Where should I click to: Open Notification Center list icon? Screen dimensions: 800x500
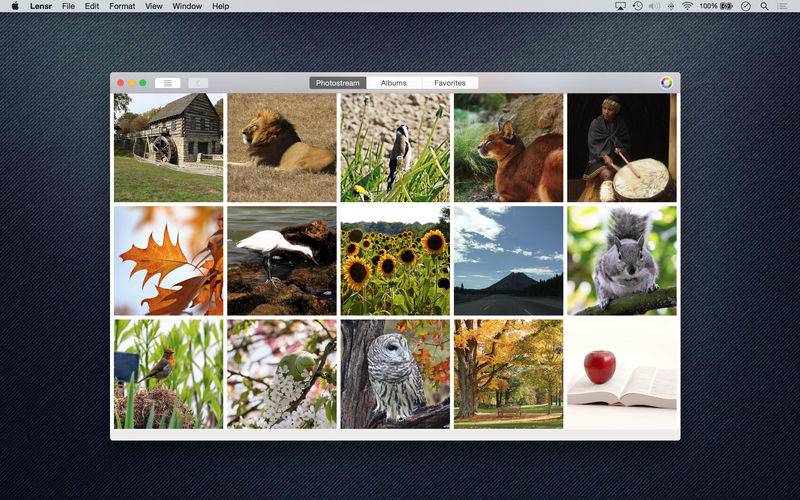(782, 6)
